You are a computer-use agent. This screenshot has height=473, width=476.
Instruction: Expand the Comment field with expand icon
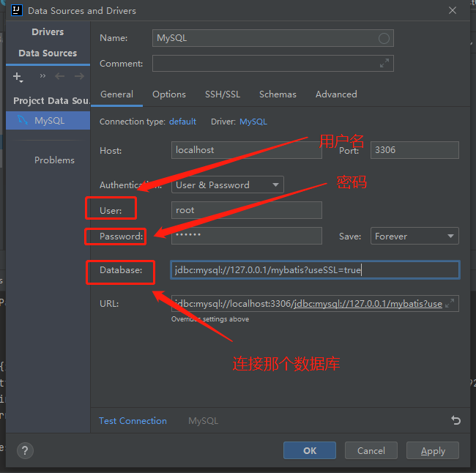click(x=384, y=64)
